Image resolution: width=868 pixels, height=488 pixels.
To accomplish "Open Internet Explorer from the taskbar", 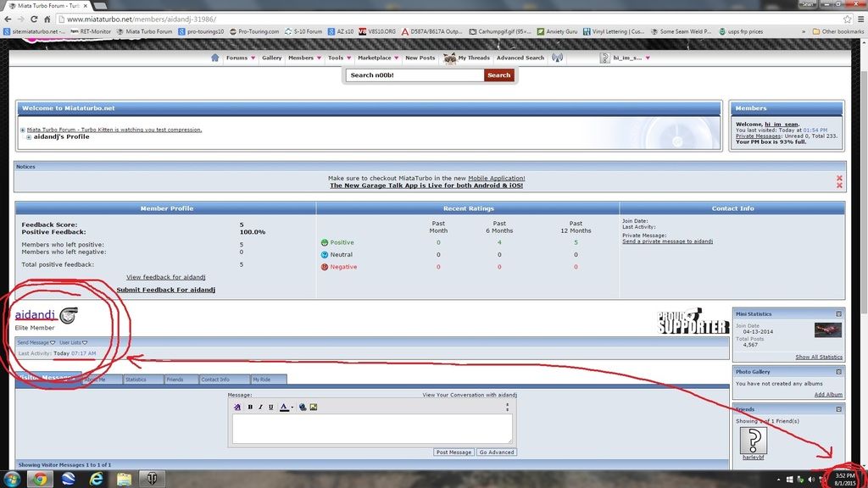I will 97,479.
